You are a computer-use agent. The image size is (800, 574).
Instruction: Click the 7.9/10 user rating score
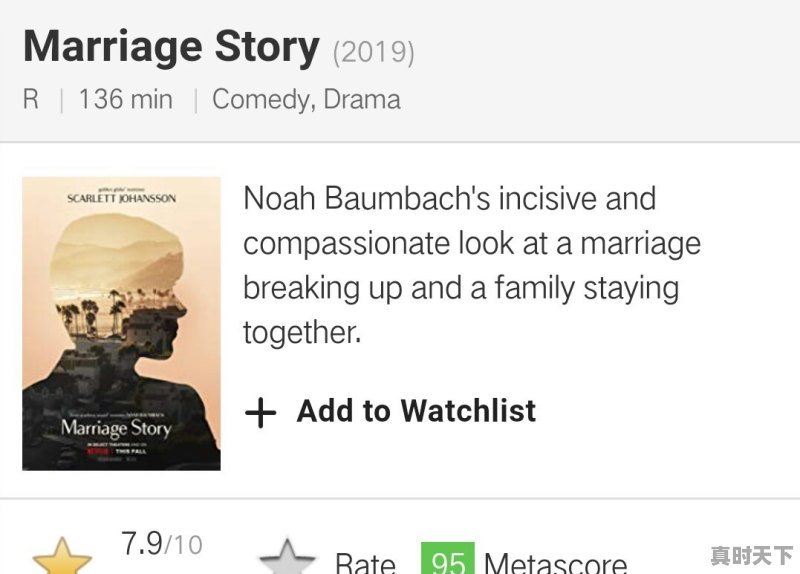click(x=161, y=544)
